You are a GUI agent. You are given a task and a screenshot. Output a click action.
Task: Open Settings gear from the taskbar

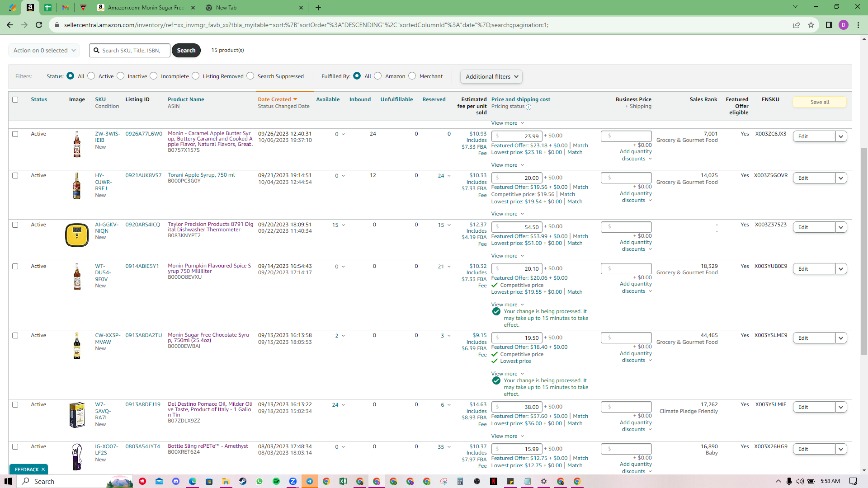(x=544, y=481)
